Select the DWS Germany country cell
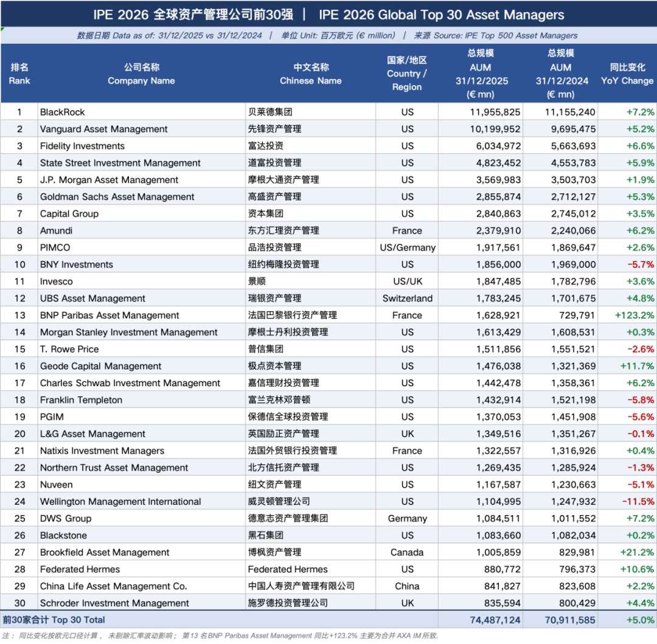This screenshot has width=657, height=644. tap(407, 518)
